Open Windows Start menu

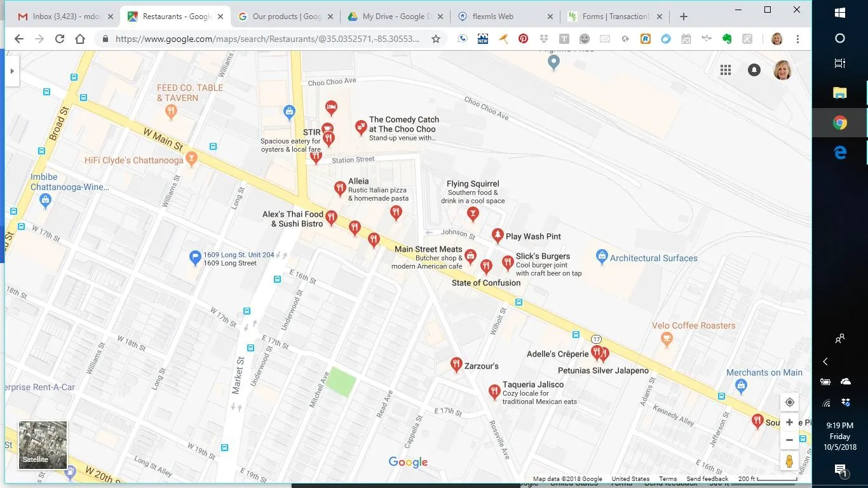[x=840, y=12]
